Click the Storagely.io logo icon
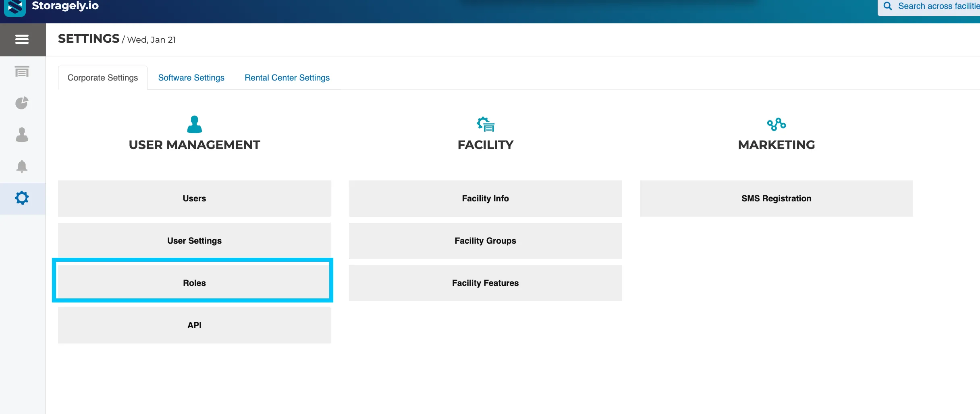Image resolution: width=980 pixels, height=414 pixels. (x=15, y=7)
